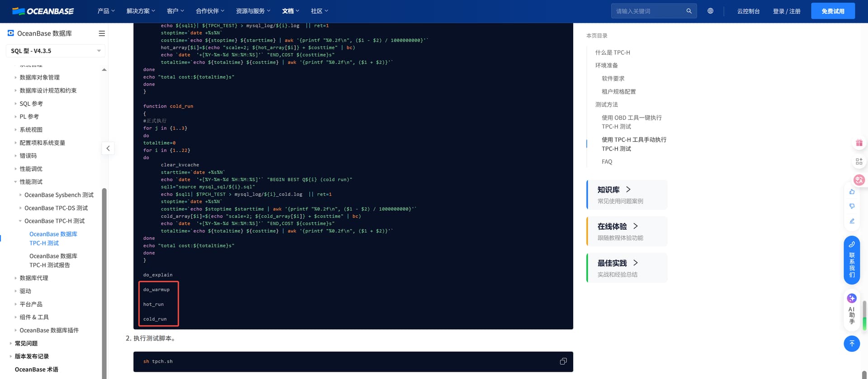Jump to 什么是 TPC-H in contents

(x=613, y=52)
